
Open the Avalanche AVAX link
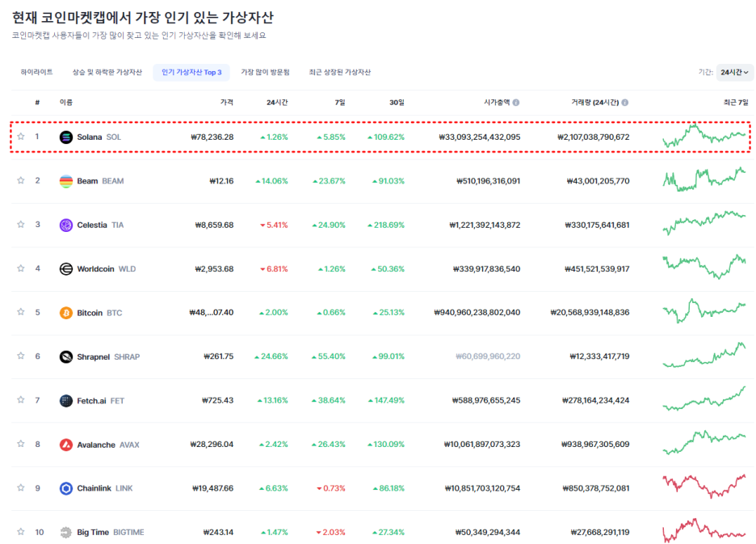(108, 445)
